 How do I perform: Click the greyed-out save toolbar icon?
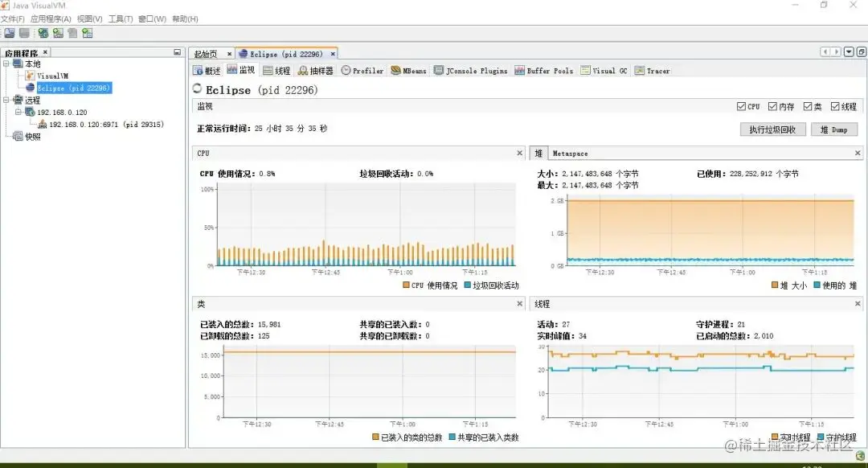coord(24,33)
